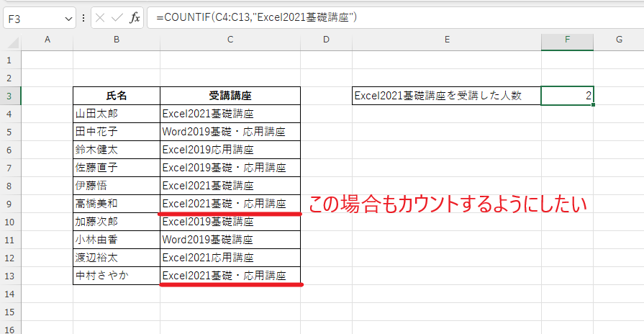Screen dimensions: 644x334
Task: Click 中村さやか's course cell Excel2021基礎・応用講座
Action: pos(230,276)
